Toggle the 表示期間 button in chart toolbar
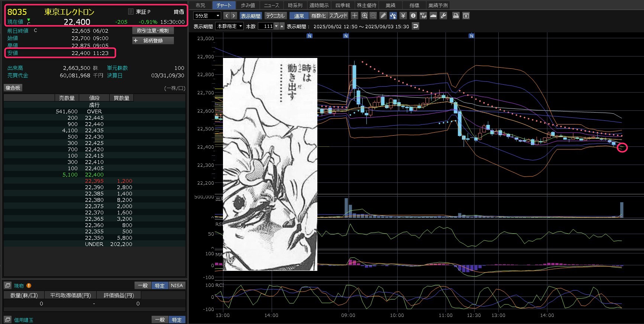This screenshot has width=644, height=324. click(251, 16)
